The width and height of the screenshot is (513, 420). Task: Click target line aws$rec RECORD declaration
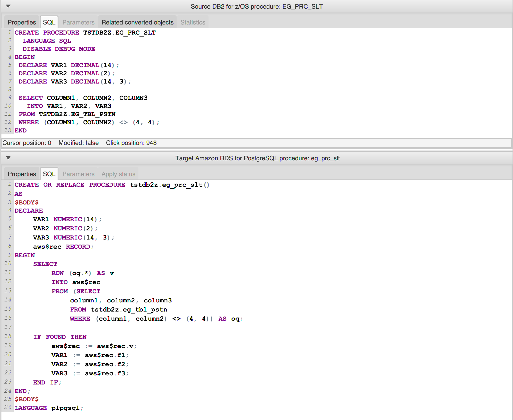pos(63,247)
